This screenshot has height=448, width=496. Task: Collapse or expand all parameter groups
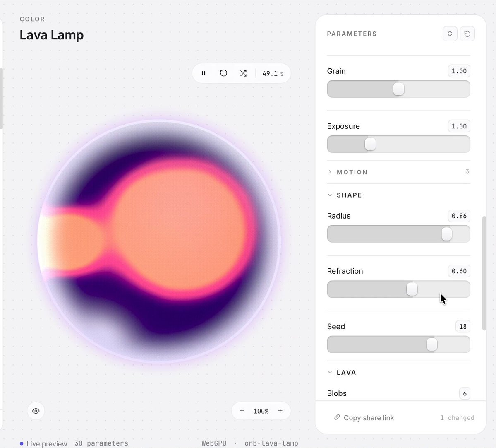(x=450, y=34)
